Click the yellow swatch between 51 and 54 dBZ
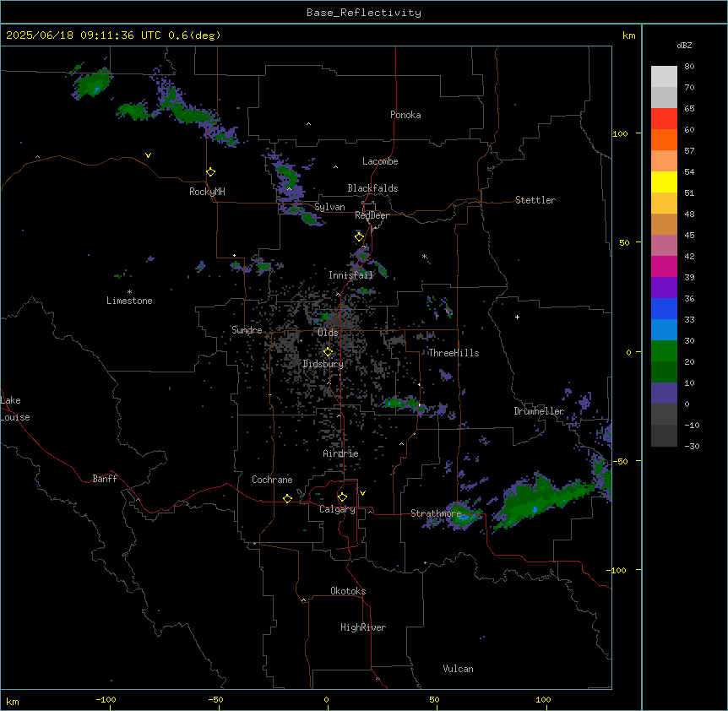The height and width of the screenshot is (711, 728). [x=664, y=182]
